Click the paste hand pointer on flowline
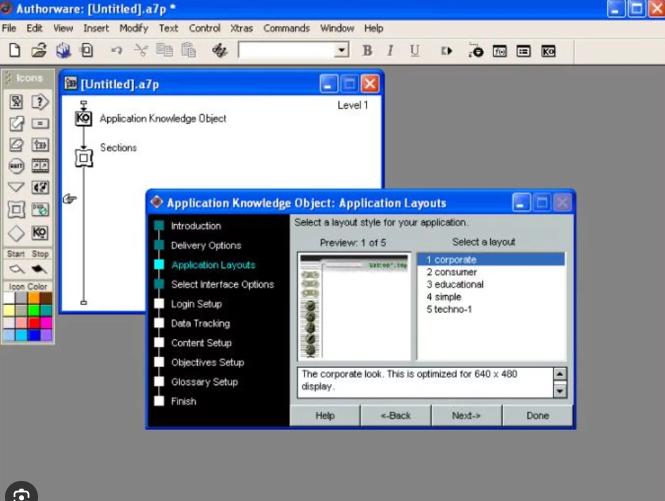This screenshot has height=501, width=665. click(x=70, y=199)
